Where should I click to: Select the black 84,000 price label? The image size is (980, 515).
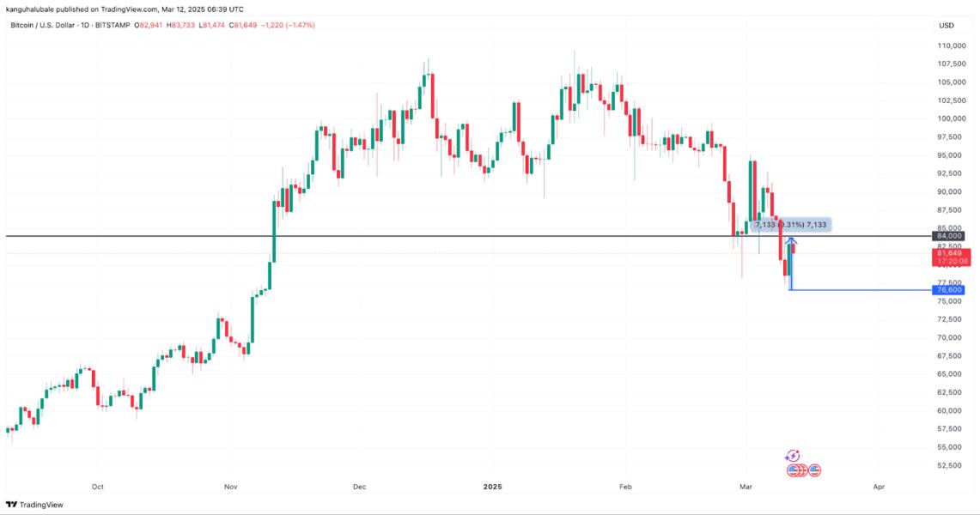pyautogui.click(x=950, y=235)
